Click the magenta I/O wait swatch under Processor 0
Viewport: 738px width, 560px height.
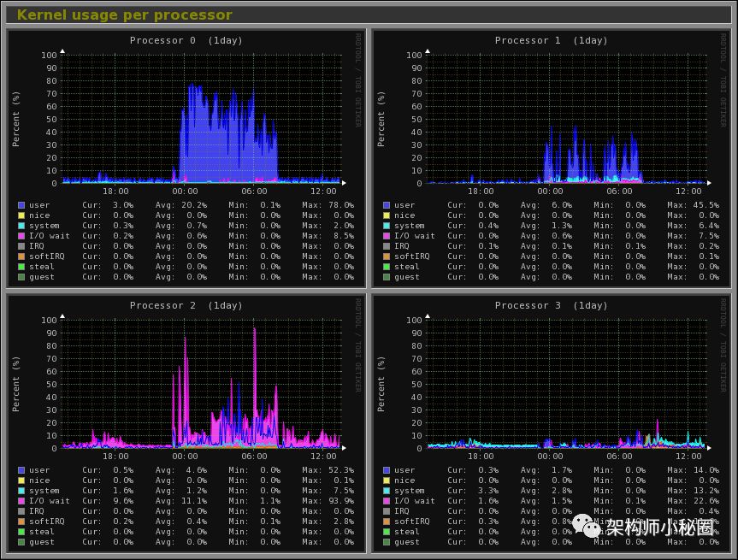pyautogui.click(x=21, y=236)
